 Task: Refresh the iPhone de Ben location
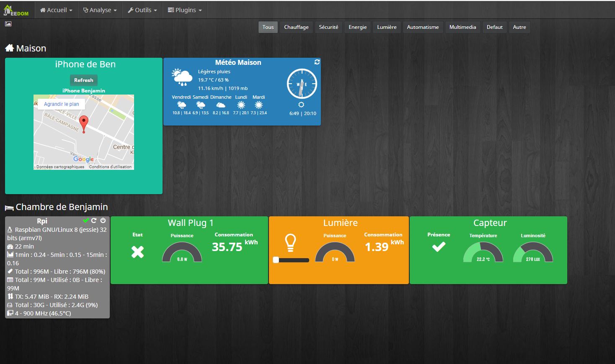click(x=84, y=80)
